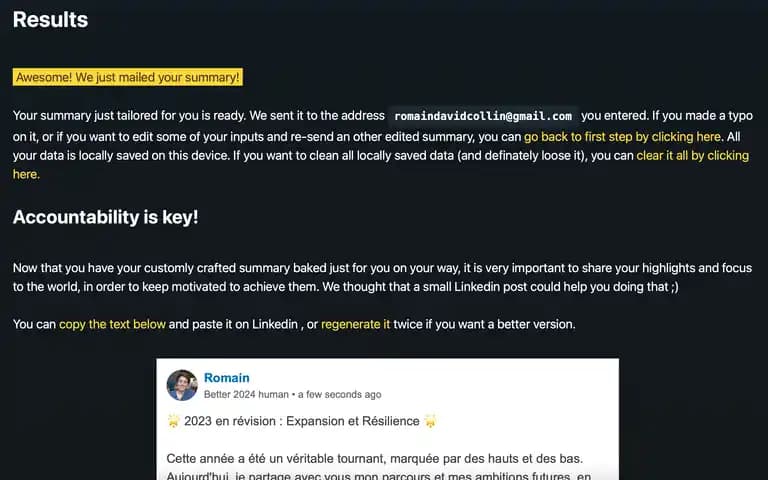This screenshot has width=768, height=480.
Task: Go back to first step via the link
Action: [622, 137]
